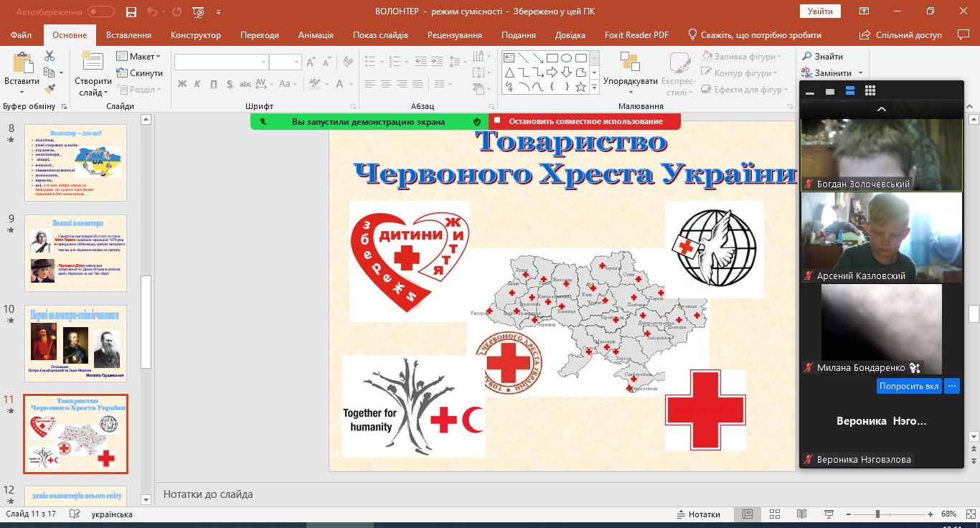Expand the shapes gallery More arrow
The height and width of the screenshot is (528, 980).
pos(594,87)
